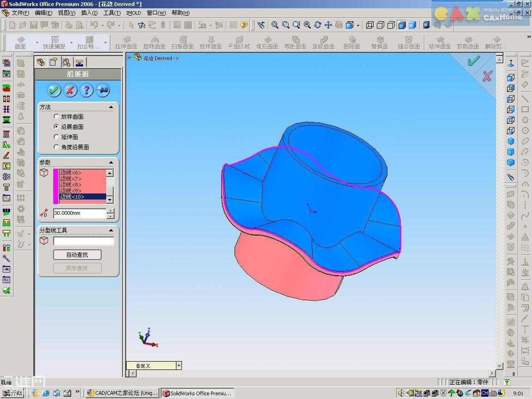This screenshot has height=399, width=532.
Task: Click the 自动查找 button
Action: click(x=77, y=254)
